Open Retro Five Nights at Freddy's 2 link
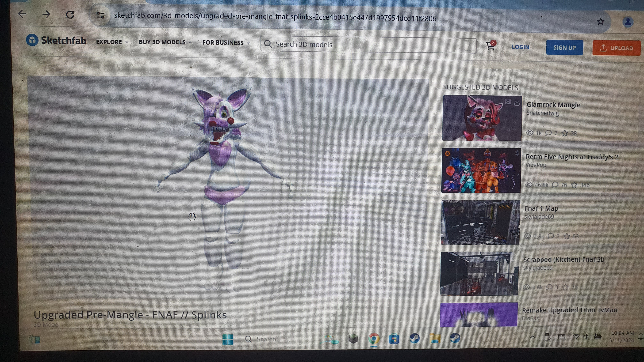This screenshot has height=362, width=644. coord(572,157)
